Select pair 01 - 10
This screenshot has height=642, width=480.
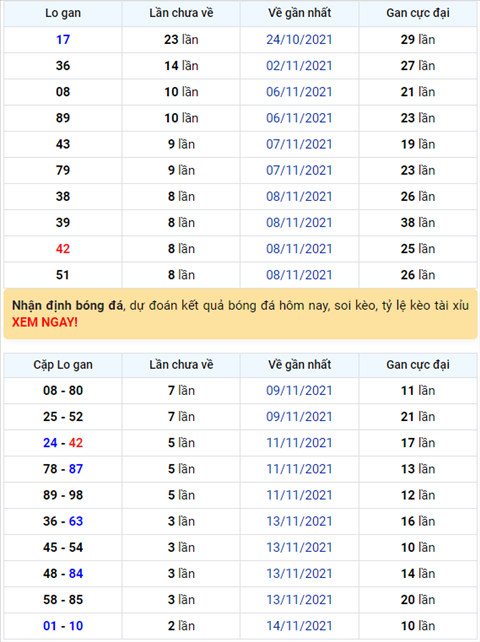click(63, 626)
